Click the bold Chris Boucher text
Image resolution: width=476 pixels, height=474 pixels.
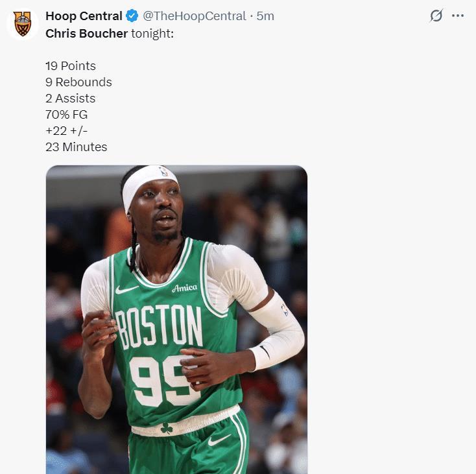pyautogui.click(x=86, y=33)
